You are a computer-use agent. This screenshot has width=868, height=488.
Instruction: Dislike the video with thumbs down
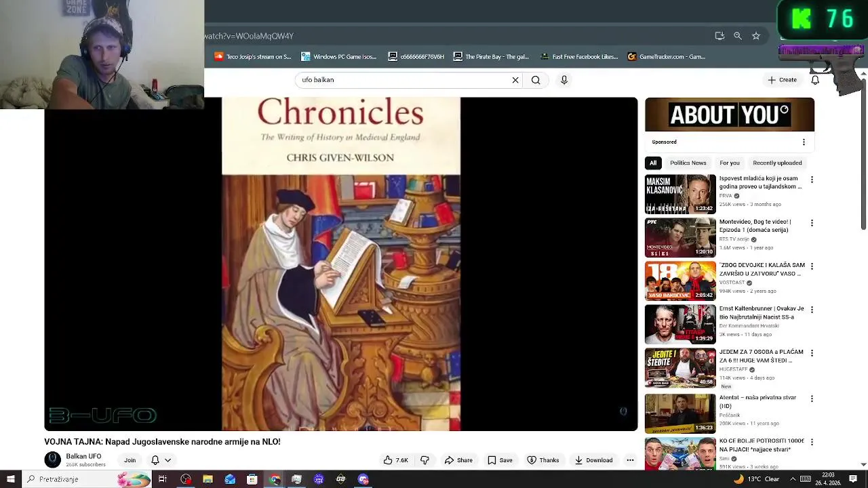(x=425, y=460)
